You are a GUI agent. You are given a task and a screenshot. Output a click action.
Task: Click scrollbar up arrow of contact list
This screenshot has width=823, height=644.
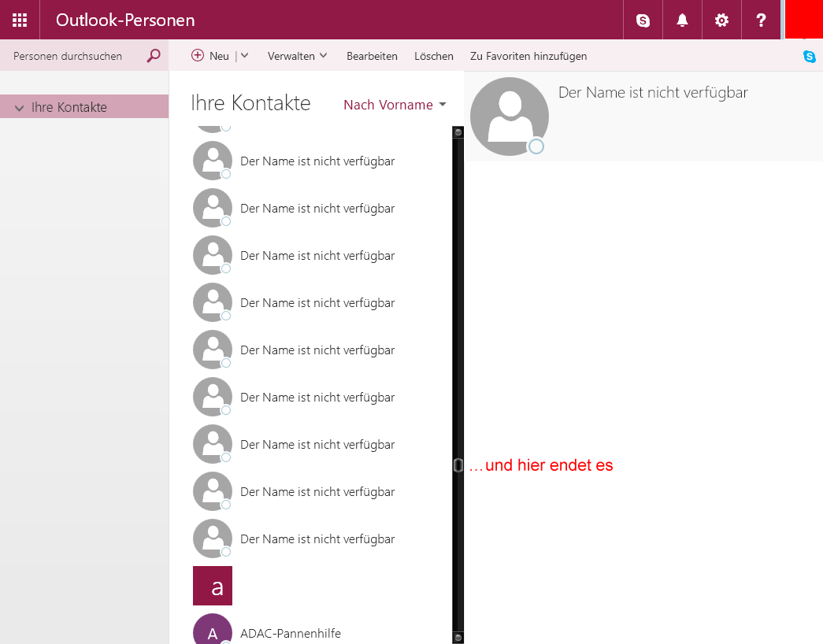458,132
